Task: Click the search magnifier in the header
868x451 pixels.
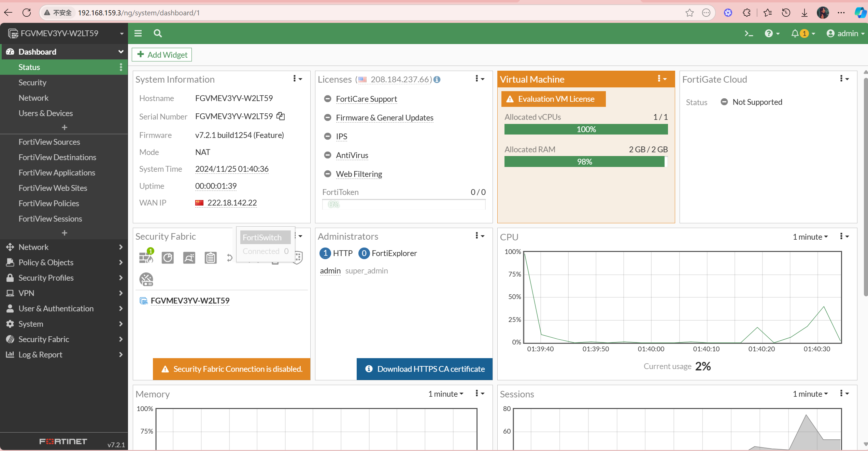Action: (157, 33)
